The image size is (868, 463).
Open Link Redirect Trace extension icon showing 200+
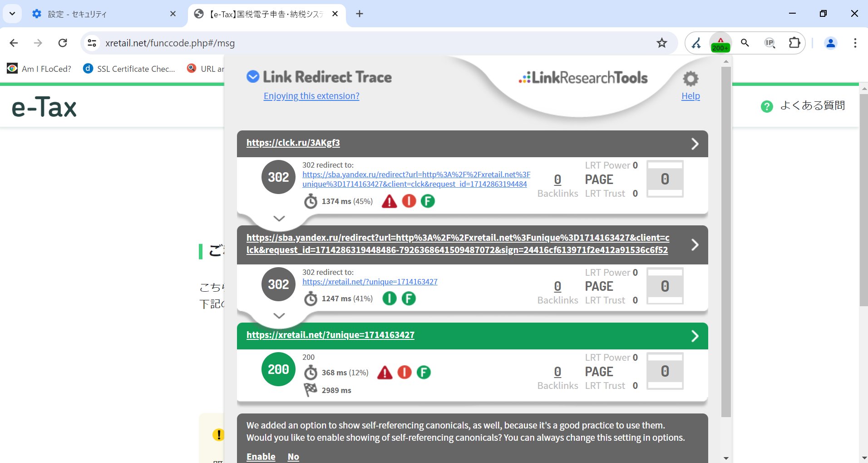pos(720,43)
